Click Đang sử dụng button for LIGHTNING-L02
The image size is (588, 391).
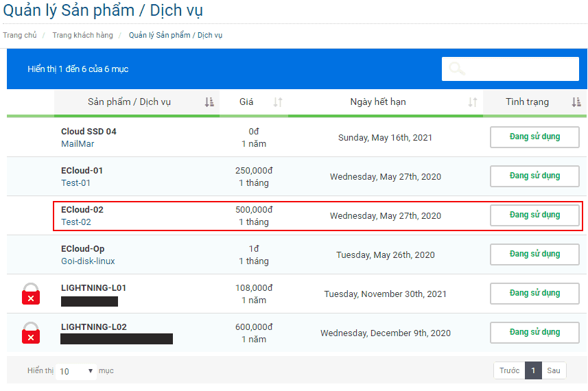[x=534, y=333]
